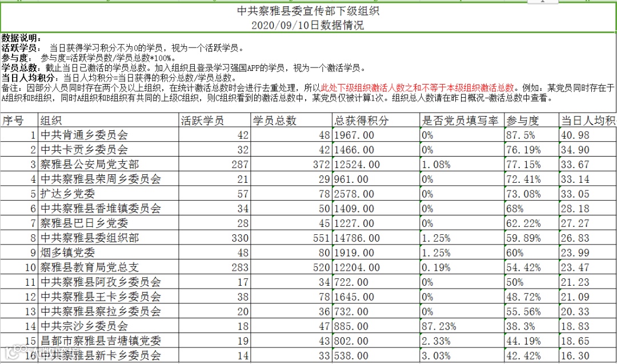Viewport: 617px width, 364px height.
Task: Select the total points value 538.00
Action: pos(376,355)
